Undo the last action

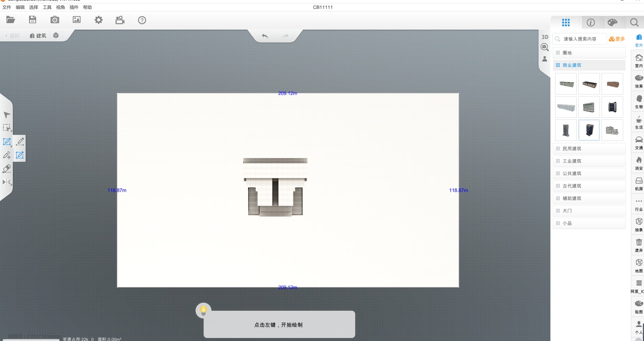click(265, 36)
